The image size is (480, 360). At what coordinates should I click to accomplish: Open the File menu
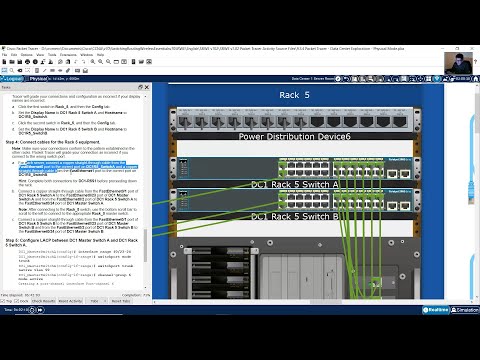[x=4, y=55]
